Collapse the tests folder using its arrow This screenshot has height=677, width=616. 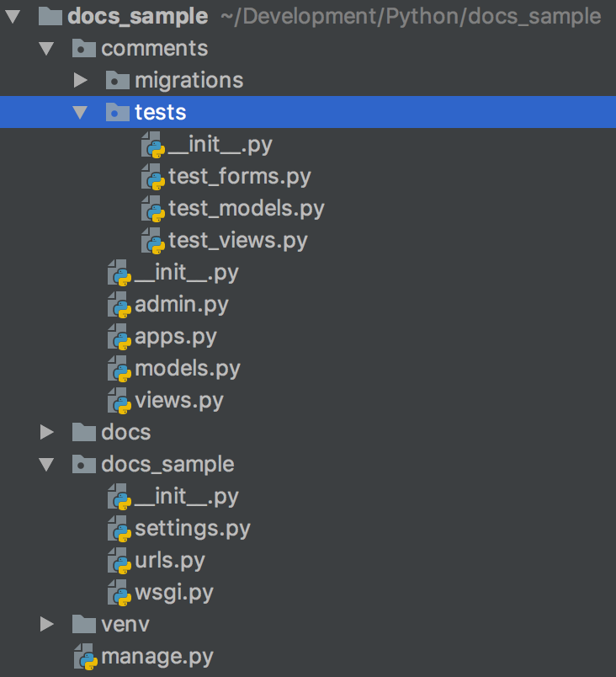pyautogui.click(x=80, y=113)
